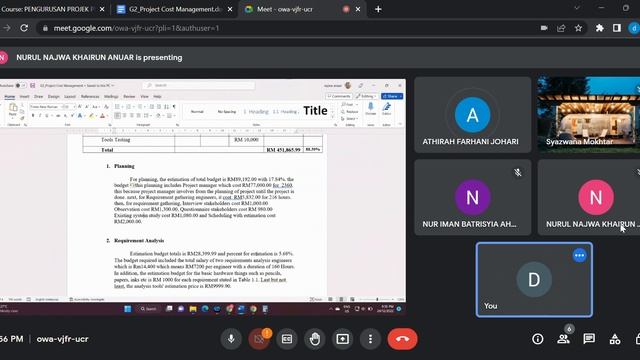The image size is (640, 360).
Task: Open Review tab in presented Word
Action: (129, 97)
